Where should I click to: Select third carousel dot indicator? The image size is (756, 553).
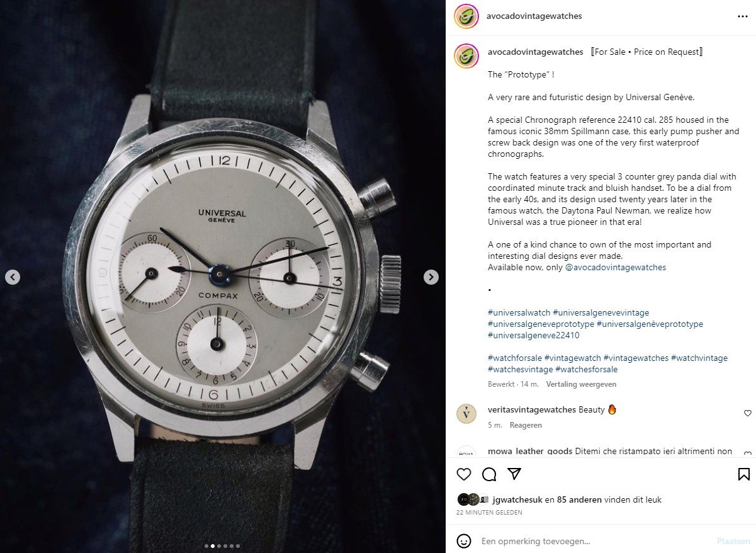218,547
